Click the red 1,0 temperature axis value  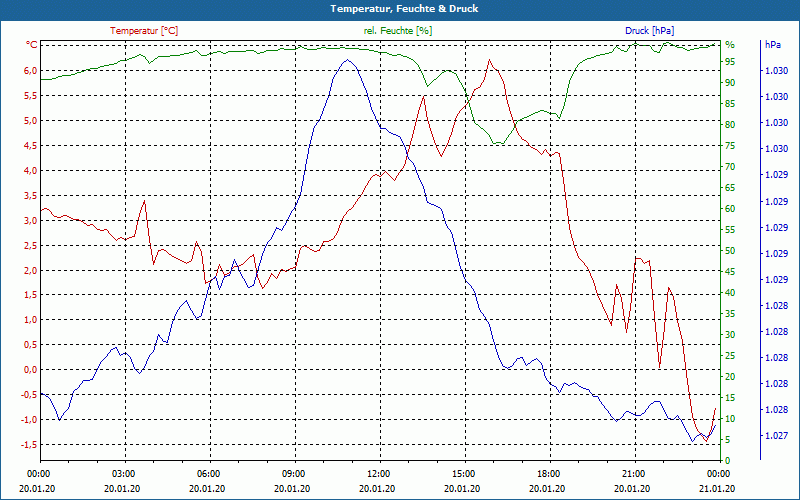click(32, 320)
